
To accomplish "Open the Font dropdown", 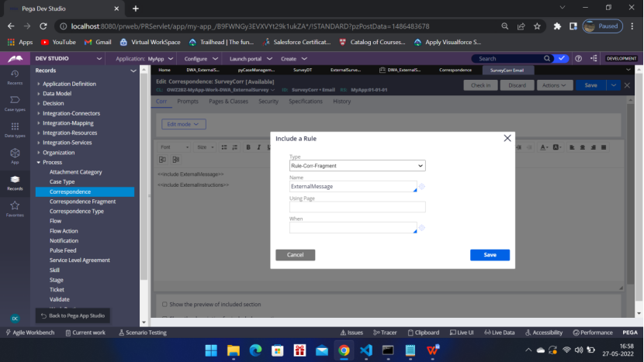I will pyautogui.click(x=174, y=147).
